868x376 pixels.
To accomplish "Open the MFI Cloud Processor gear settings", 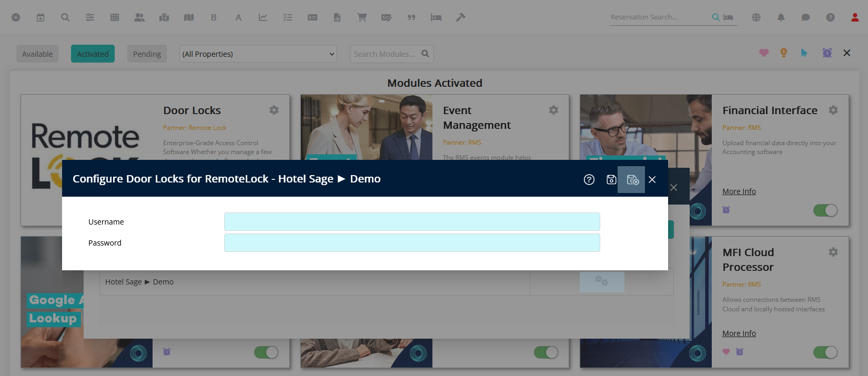I will click(833, 252).
